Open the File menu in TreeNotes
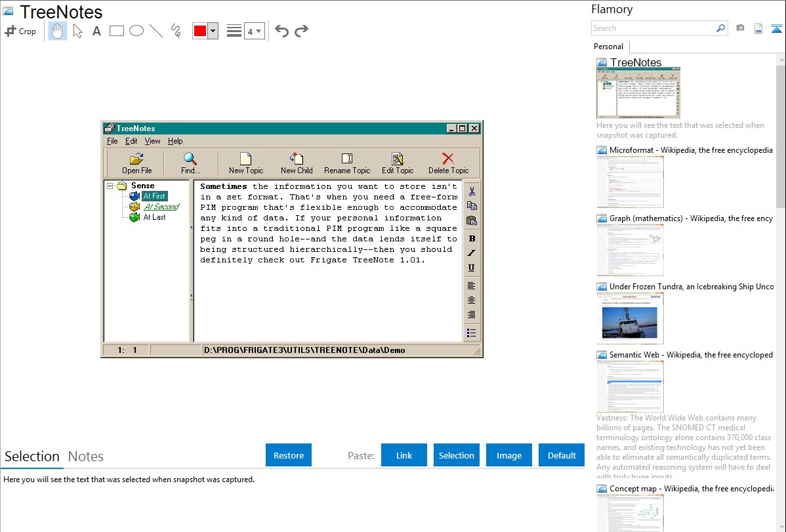This screenshot has width=786, height=532. point(112,141)
